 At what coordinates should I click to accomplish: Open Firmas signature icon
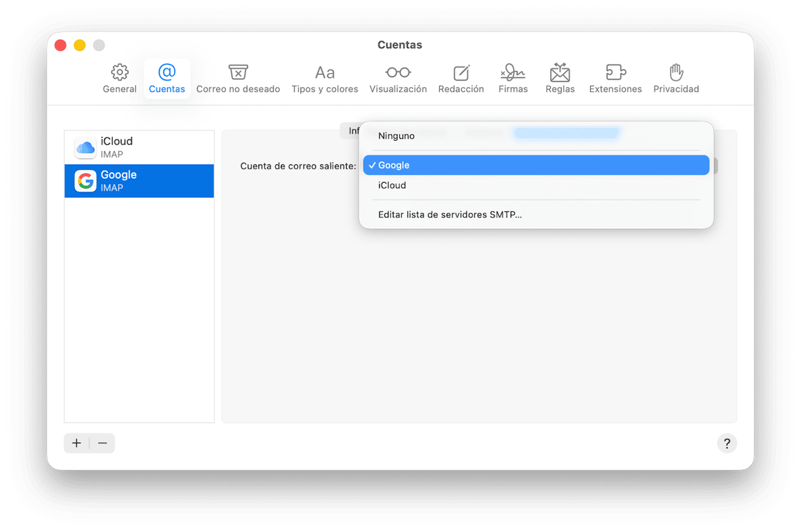(x=512, y=72)
